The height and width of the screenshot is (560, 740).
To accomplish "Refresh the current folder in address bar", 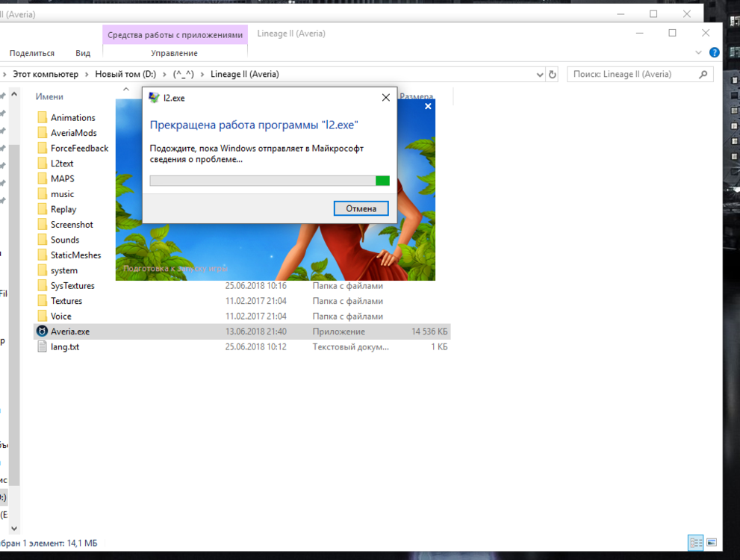I will click(x=553, y=75).
